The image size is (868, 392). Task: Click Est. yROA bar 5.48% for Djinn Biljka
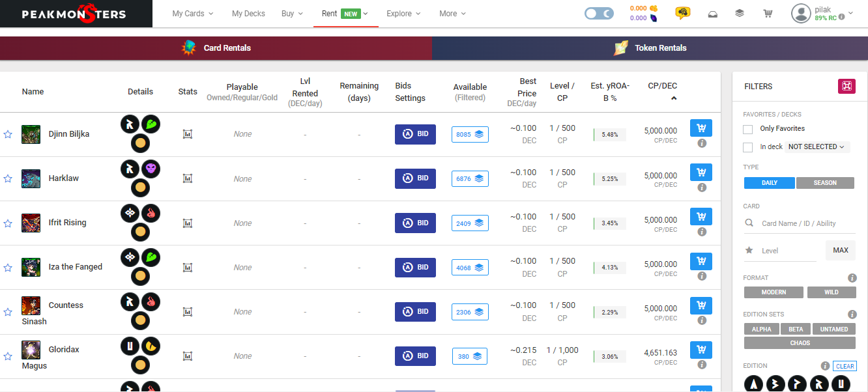tap(610, 135)
